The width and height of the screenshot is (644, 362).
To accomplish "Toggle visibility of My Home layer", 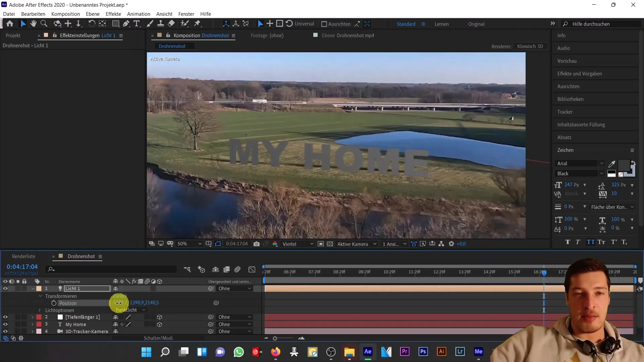I will click(x=5, y=324).
